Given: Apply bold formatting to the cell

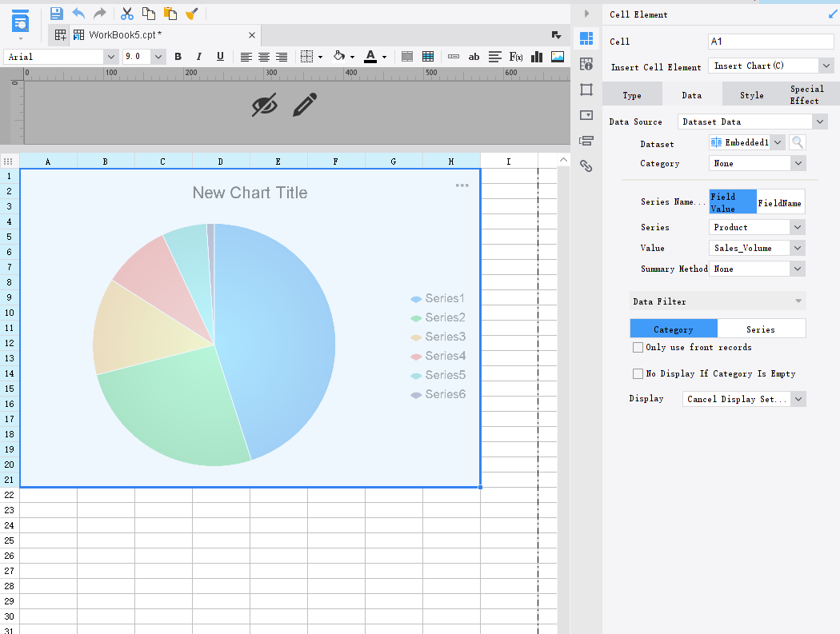Looking at the screenshot, I should pyautogui.click(x=178, y=56).
